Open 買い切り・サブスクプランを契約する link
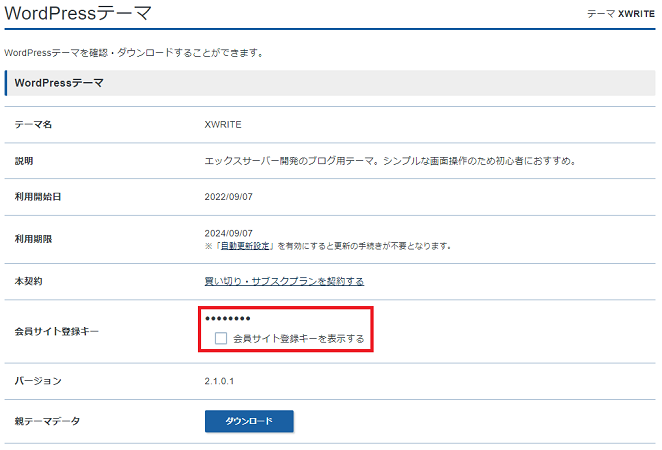The width and height of the screenshot is (662, 450). click(284, 281)
